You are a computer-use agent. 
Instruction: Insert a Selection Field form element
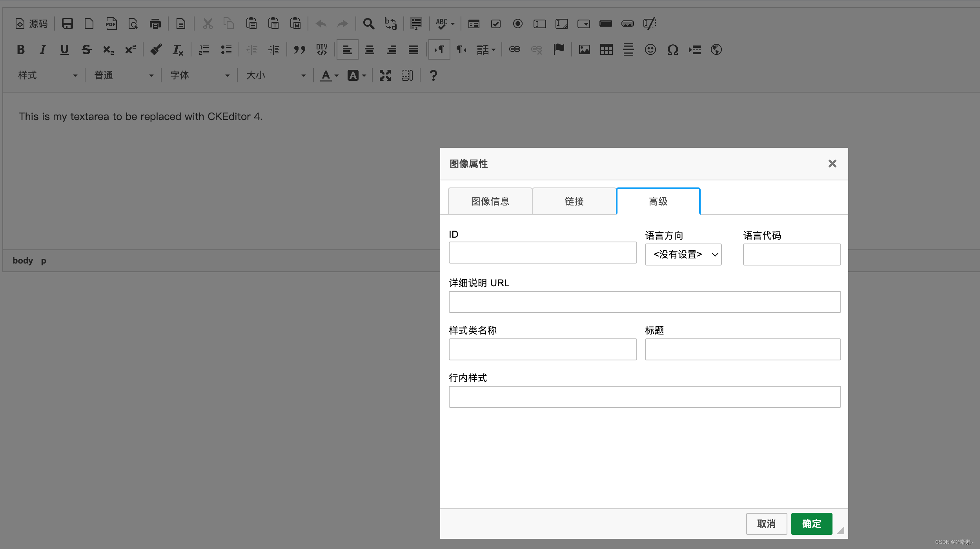[584, 24]
